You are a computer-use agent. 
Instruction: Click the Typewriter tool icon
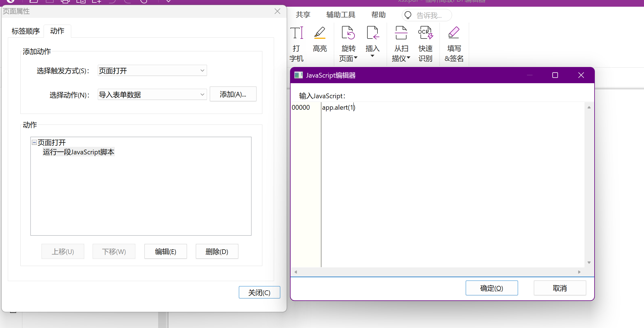tap(296, 33)
